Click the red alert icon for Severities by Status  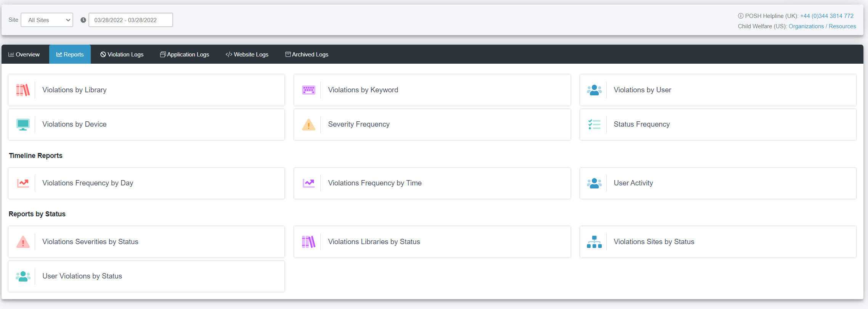23,242
